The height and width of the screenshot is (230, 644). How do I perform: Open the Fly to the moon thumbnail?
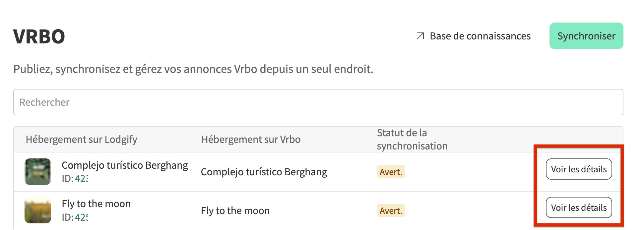38,210
